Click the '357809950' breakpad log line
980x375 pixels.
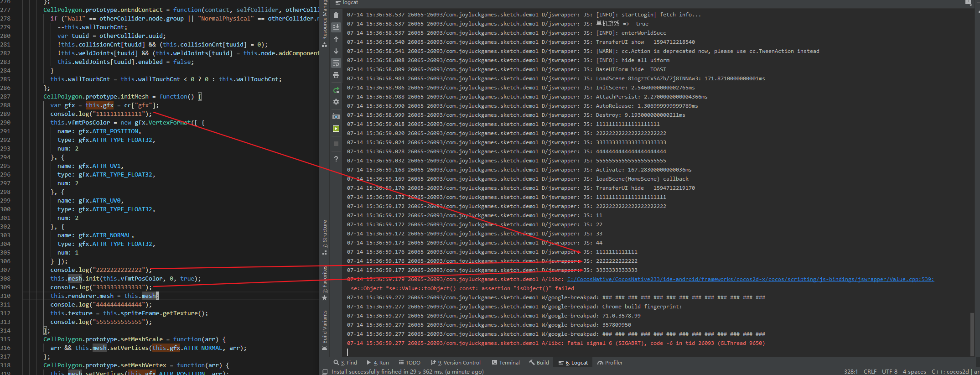coord(489,325)
